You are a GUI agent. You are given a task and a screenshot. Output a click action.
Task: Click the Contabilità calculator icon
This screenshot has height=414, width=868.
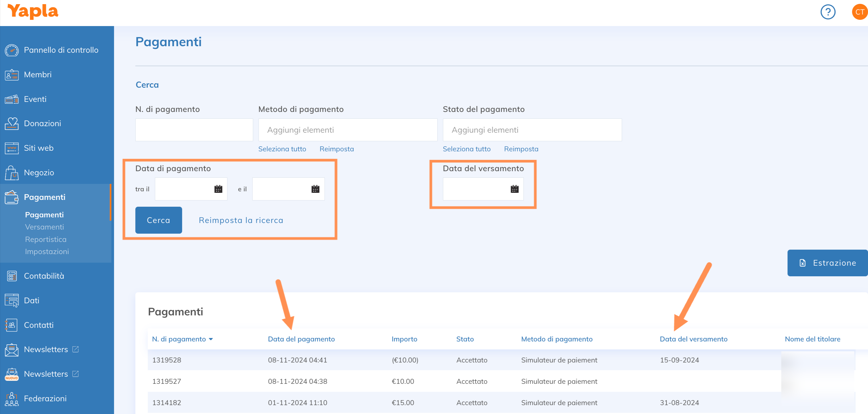(12, 276)
